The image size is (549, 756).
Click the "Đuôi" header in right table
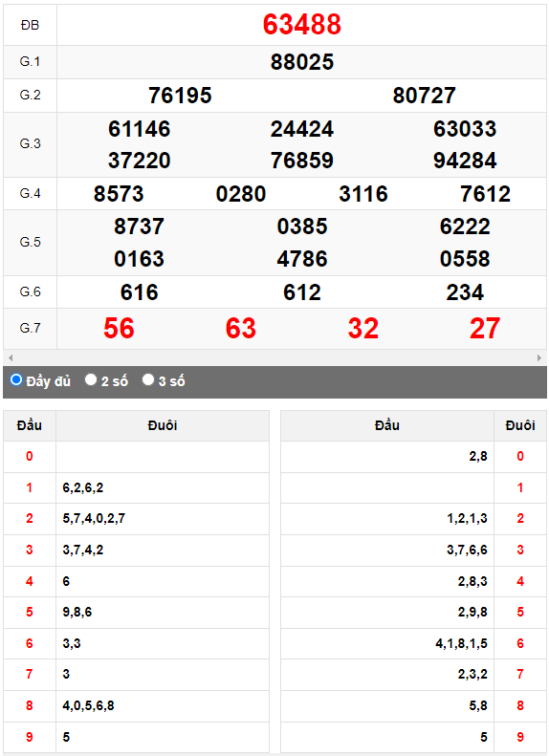pos(520,425)
